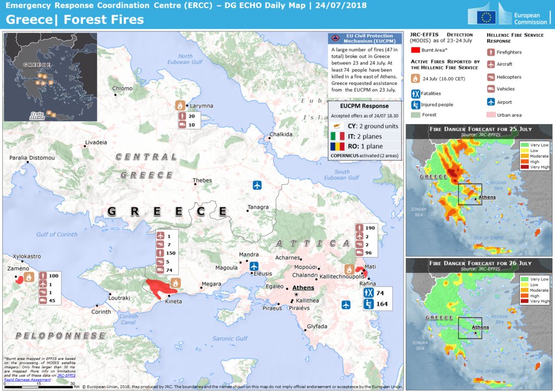Viewport: 555px width, 392px height.
Task: Click the red burnt area polygon near Zameno
Action: click(x=19, y=279)
